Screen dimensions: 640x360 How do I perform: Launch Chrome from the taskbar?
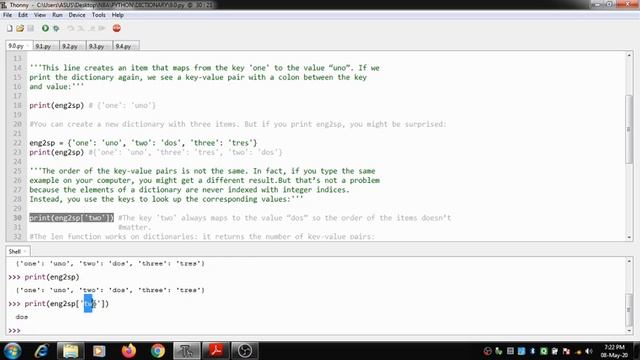[158, 351]
